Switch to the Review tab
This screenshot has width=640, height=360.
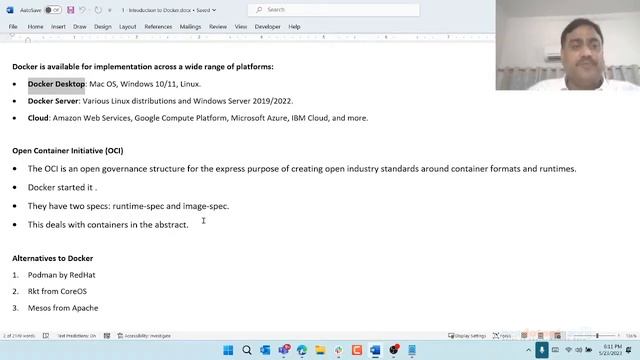[x=218, y=27]
